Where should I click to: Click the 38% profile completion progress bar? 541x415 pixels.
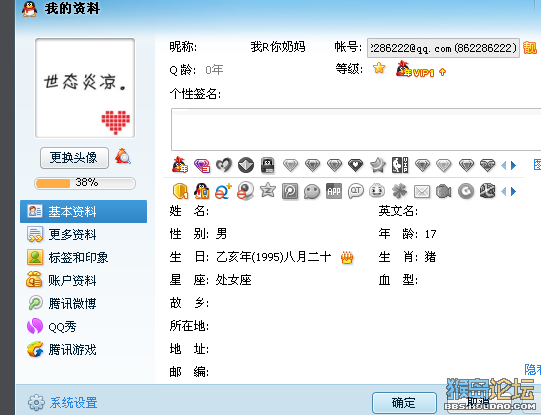[85, 183]
